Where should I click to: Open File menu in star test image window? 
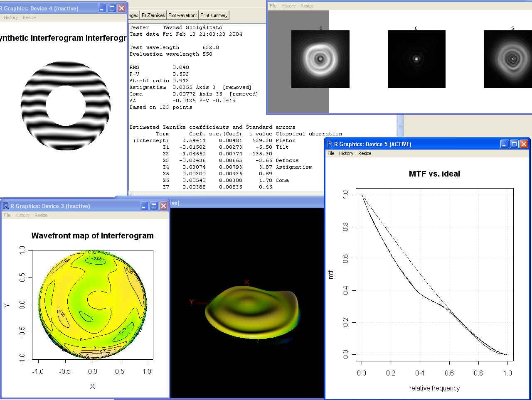tap(273, 6)
